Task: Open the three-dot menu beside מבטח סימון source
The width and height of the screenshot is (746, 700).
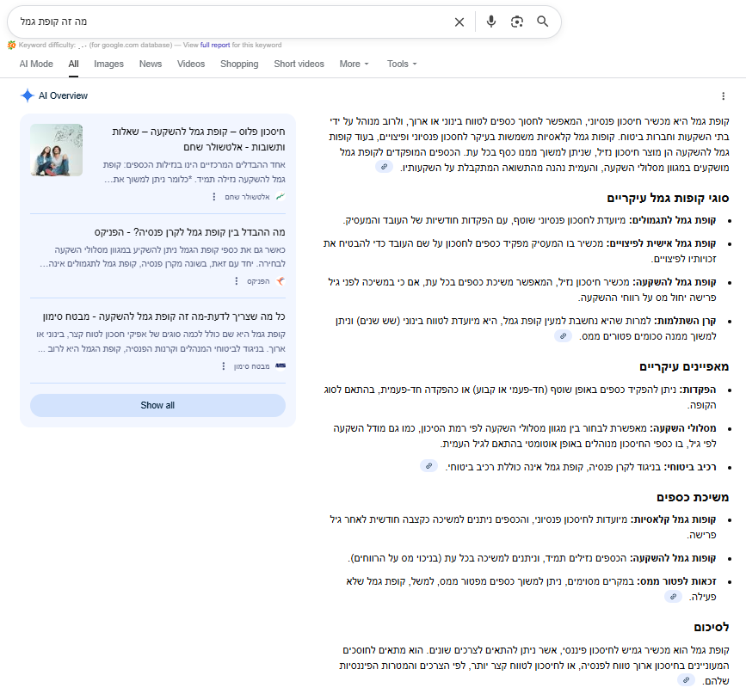Action: point(223,366)
